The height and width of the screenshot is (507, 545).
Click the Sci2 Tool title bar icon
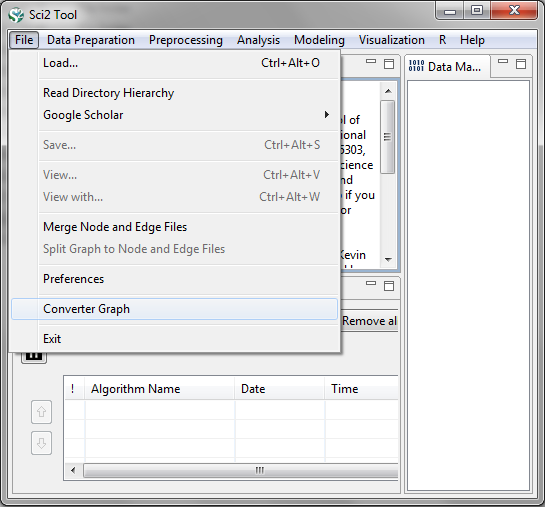(16, 15)
